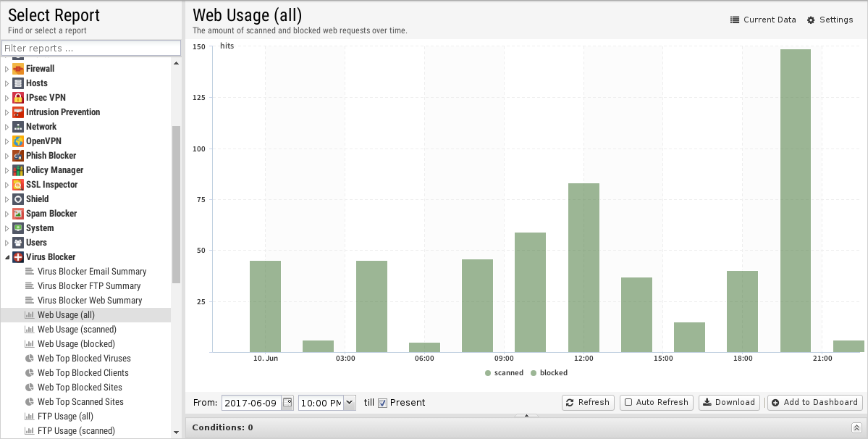Click the chart bar at 12:00

click(x=583, y=268)
